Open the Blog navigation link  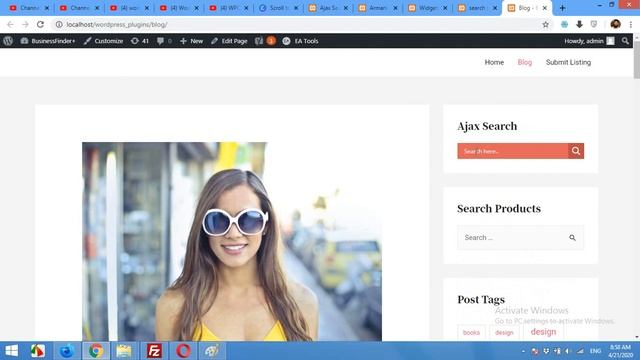click(x=524, y=62)
